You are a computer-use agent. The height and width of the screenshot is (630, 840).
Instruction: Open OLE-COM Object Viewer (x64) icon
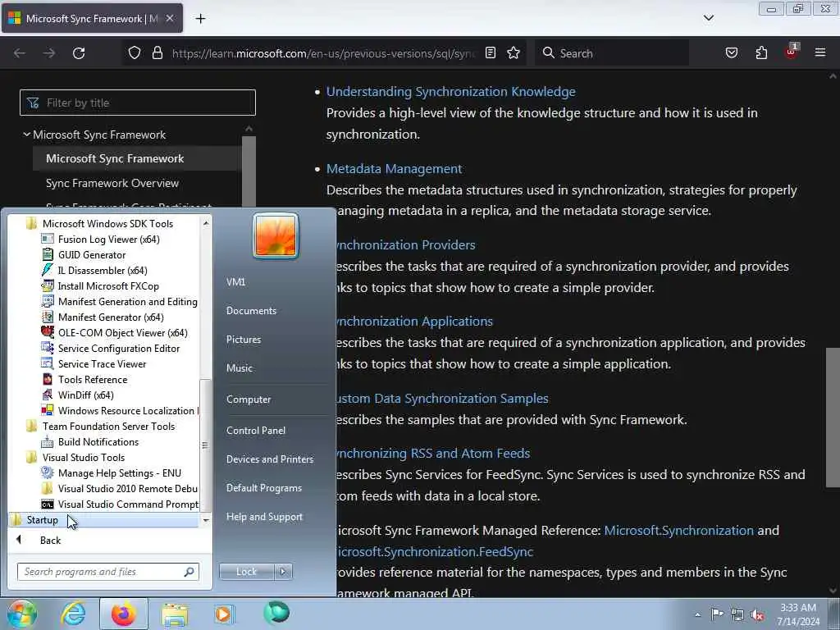(47, 332)
